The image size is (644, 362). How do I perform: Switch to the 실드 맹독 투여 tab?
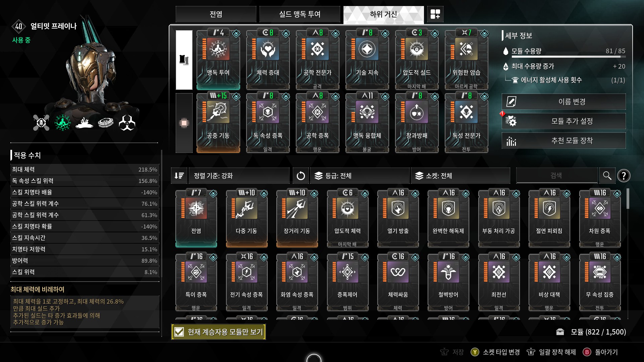click(x=300, y=14)
